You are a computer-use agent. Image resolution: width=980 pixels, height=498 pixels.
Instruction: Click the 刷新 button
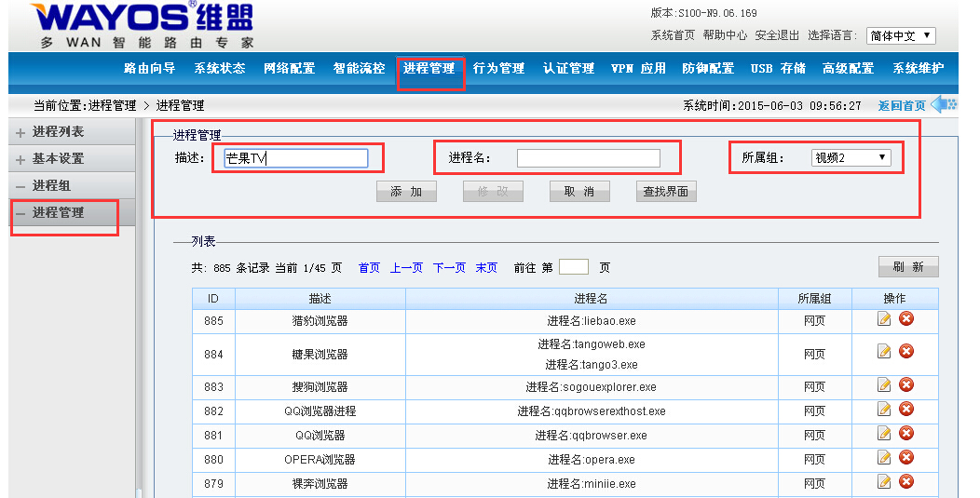(907, 267)
